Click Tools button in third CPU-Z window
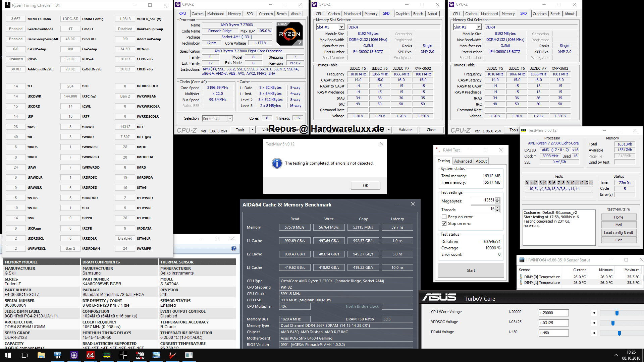Screen dimensions: 644x362 click(x=514, y=130)
